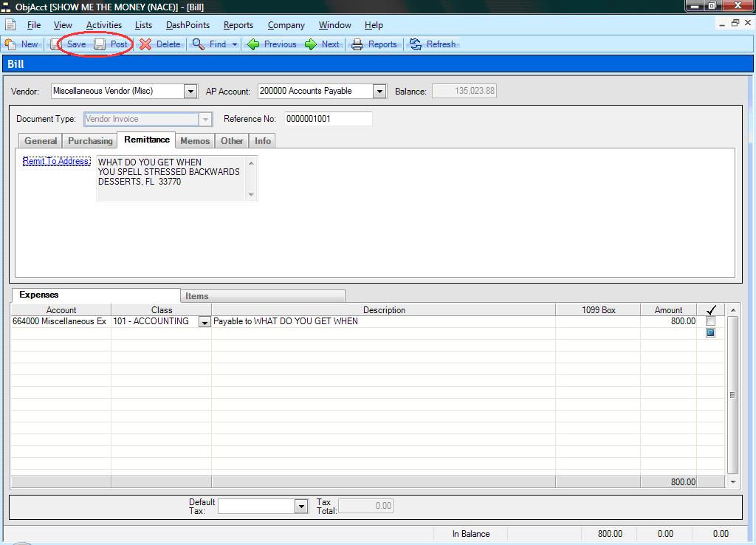The width and height of the screenshot is (756, 545).
Task: Expand the Class dropdown for 101 - ACCOUNTING
Action: 205,322
